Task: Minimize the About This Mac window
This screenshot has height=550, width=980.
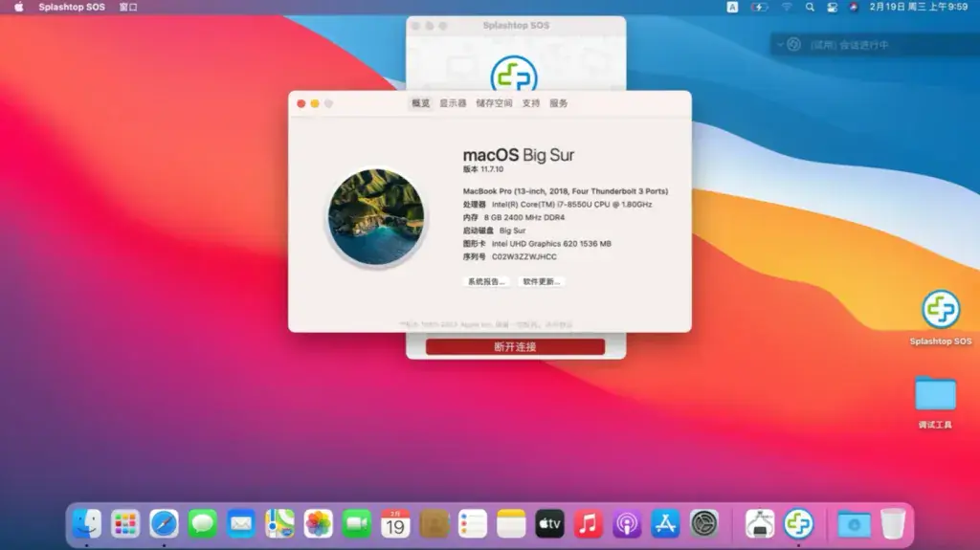Action: coord(315,103)
